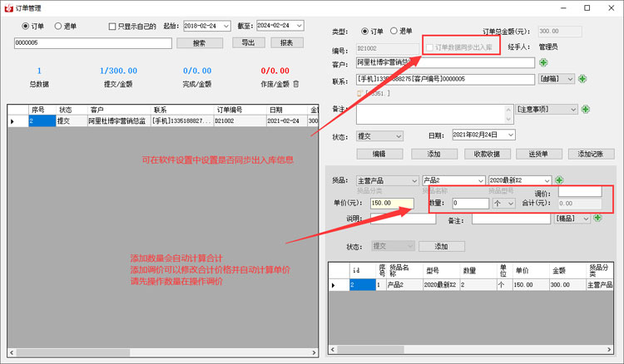Click the 客户 column header in order table

[x=119, y=110]
